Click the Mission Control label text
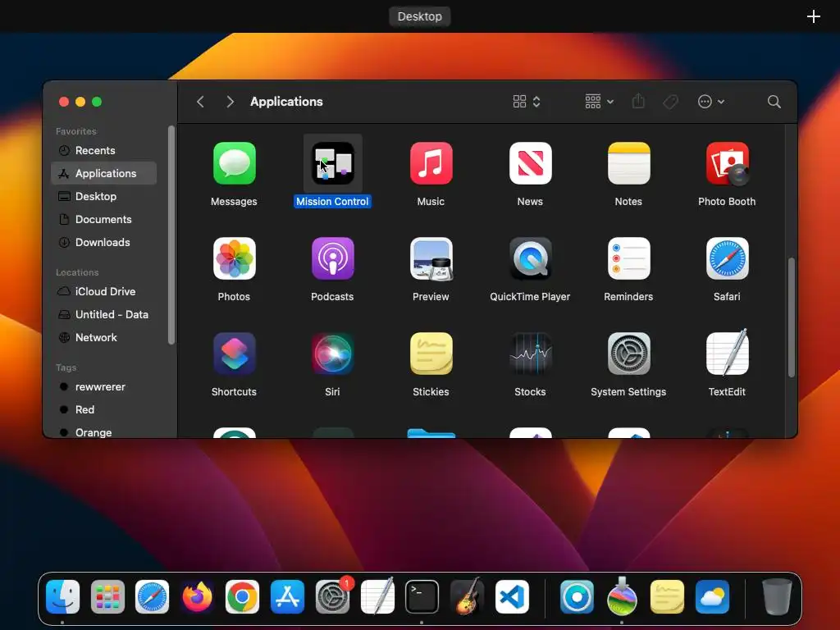The height and width of the screenshot is (630, 840). click(x=332, y=202)
